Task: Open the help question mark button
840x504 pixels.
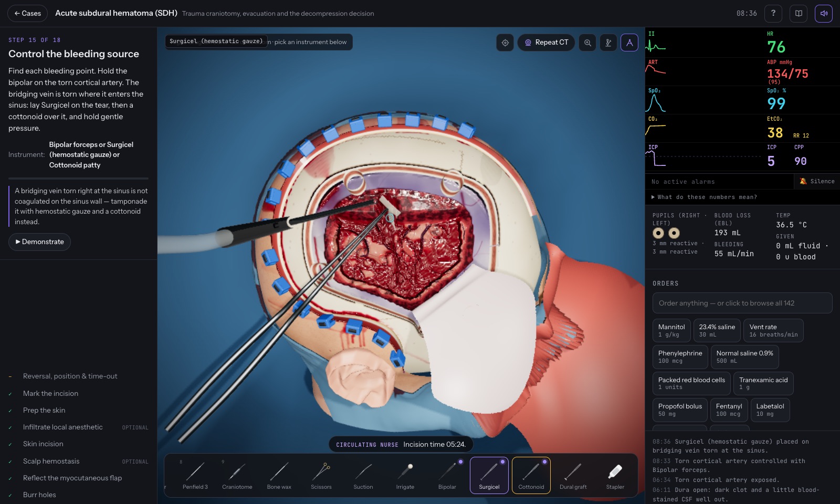Action: (x=773, y=13)
